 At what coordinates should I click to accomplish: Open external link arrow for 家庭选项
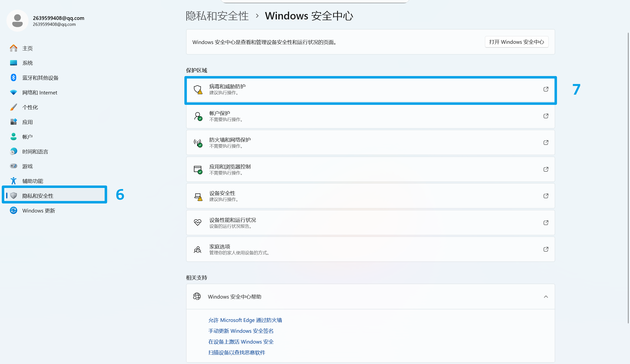click(x=546, y=249)
